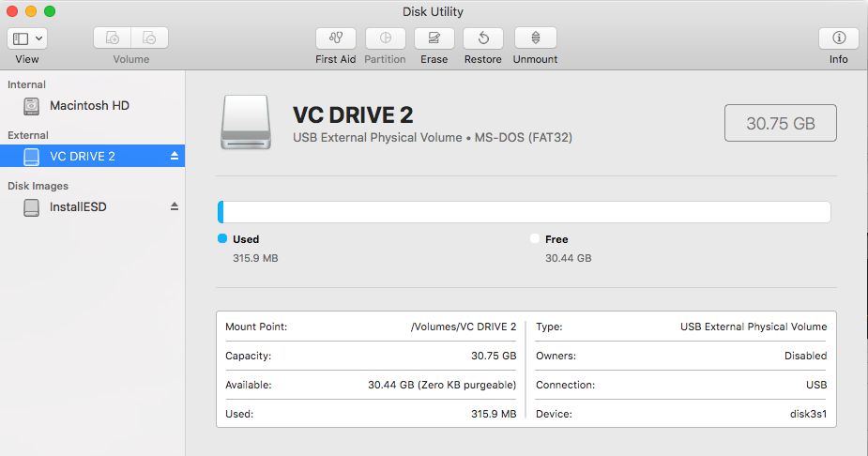Click the Device value disk3s1

pos(808,414)
